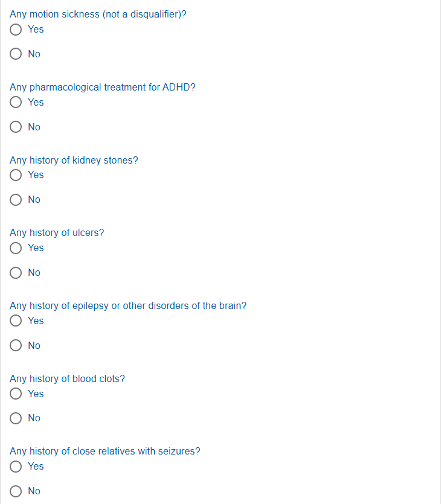Select No for epilepsy or brain disorders
The image size is (441, 504).
[x=16, y=345]
